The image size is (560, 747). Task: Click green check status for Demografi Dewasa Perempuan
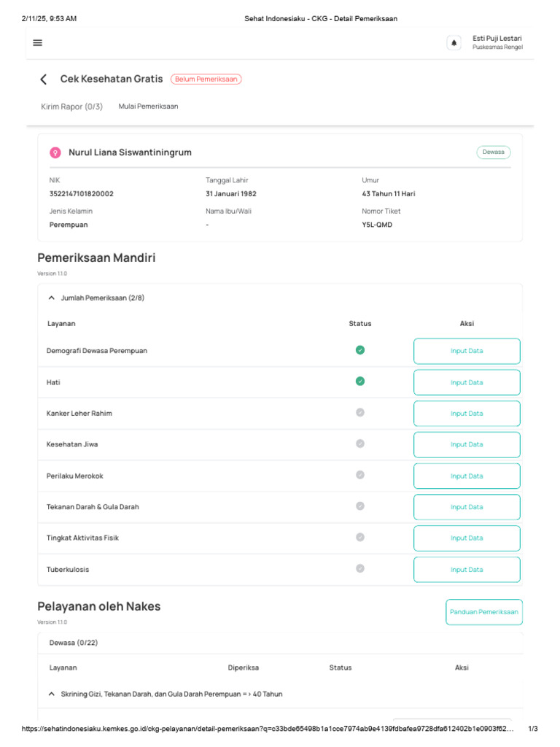click(x=360, y=350)
